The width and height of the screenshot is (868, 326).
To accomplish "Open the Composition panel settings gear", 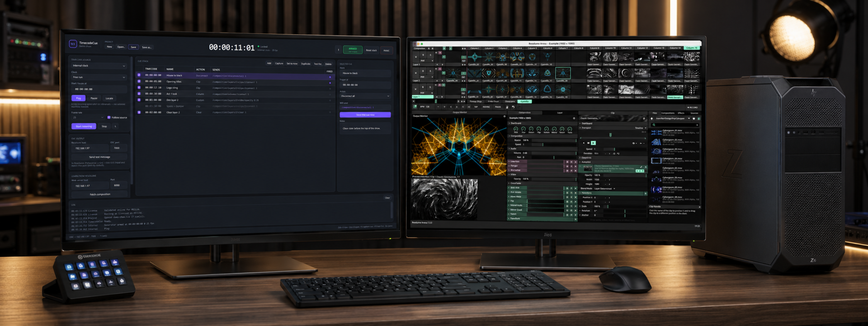I will 574,118.
